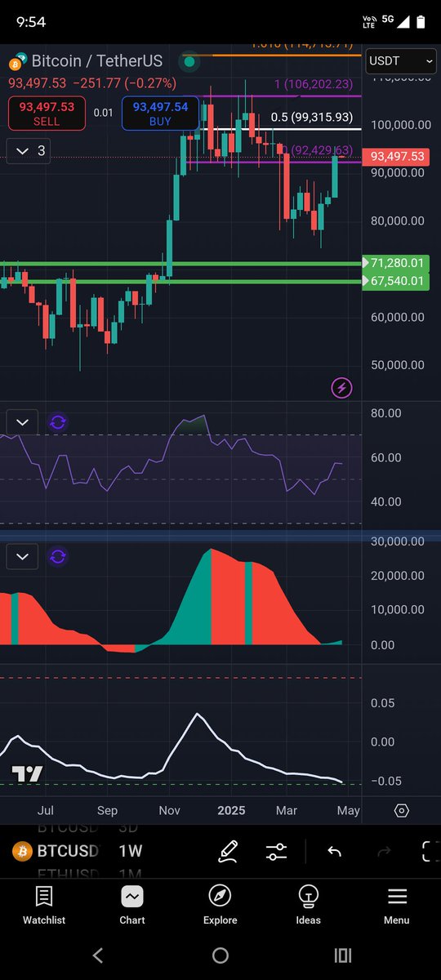
Task: Tap Android home navigation button
Action: tap(220, 955)
